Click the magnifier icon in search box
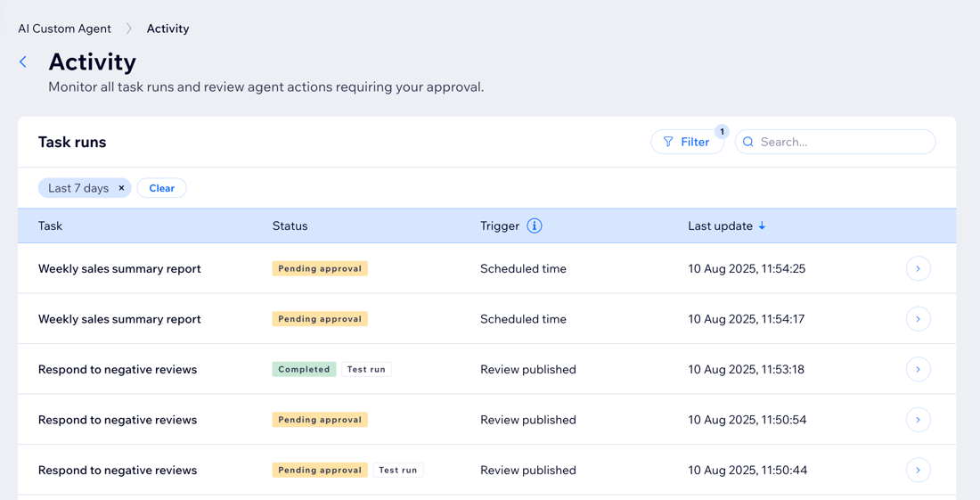 pyautogui.click(x=748, y=142)
